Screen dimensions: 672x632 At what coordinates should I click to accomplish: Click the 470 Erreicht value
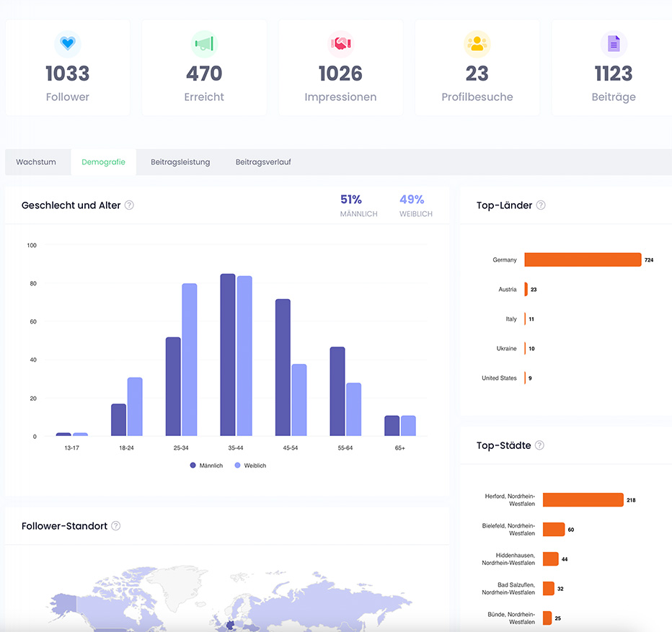click(x=204, y=74)
